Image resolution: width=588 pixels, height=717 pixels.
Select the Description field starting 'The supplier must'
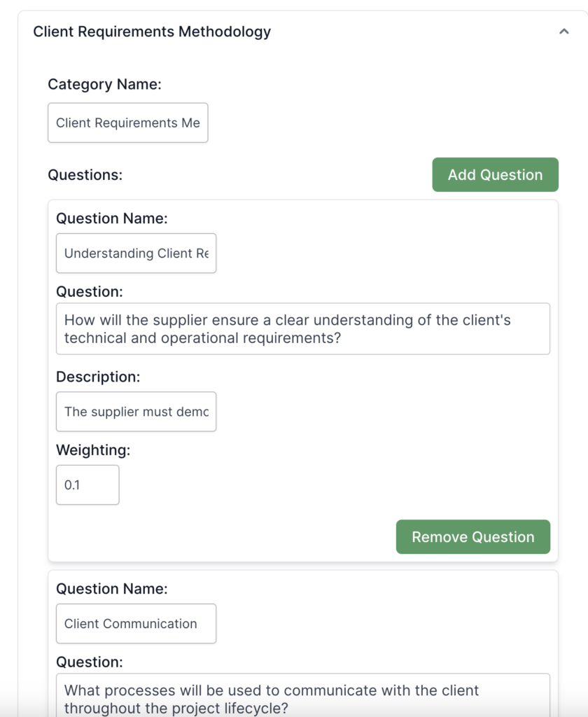[136, 412]
